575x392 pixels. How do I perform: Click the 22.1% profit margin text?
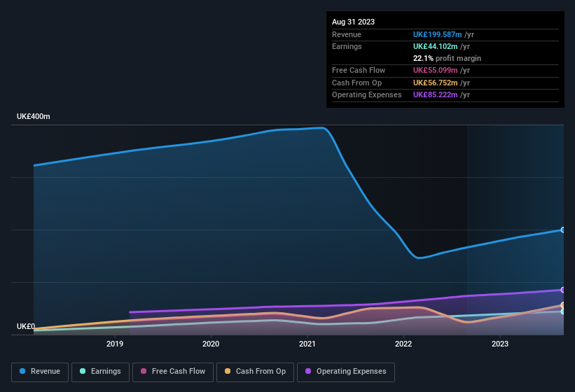pos(447,58)
